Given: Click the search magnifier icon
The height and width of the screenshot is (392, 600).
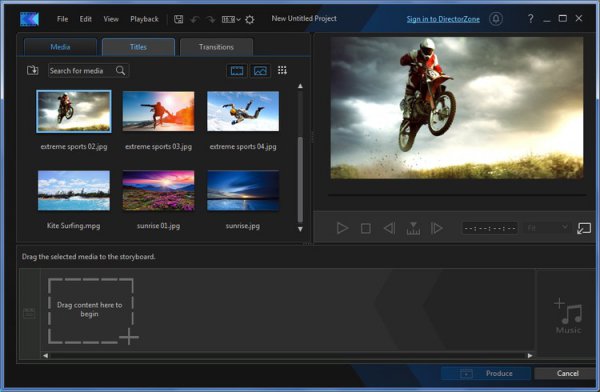Looking at the screenshot, I should click(x=121, y=70).
